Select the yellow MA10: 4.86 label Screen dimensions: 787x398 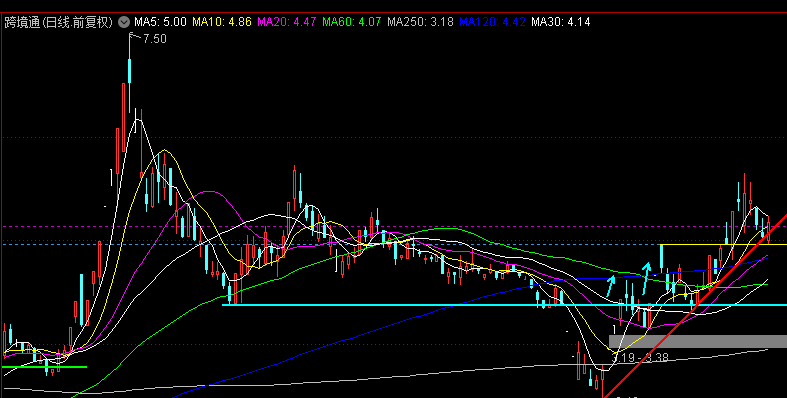pyautogui.click(x=222, y=22)
